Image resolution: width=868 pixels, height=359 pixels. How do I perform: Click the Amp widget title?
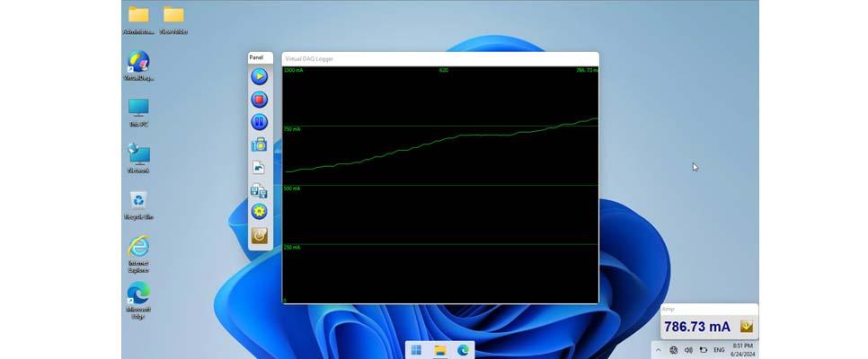[669, 310]
